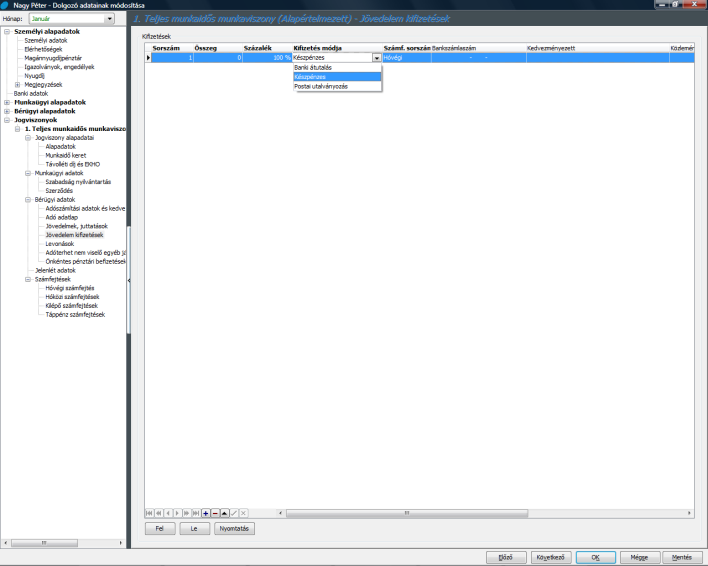
Task: Jump forward a page with double-right arrow
Action: tap(186, 513)
